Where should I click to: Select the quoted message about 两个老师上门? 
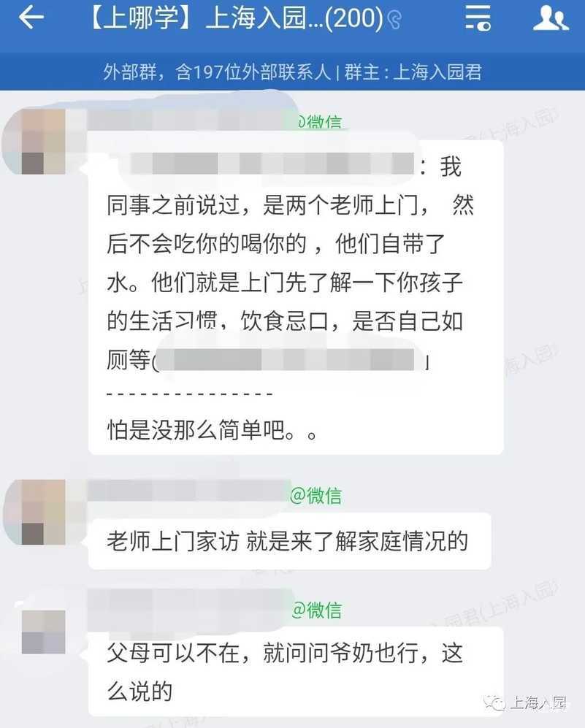(x=290, y=263)
